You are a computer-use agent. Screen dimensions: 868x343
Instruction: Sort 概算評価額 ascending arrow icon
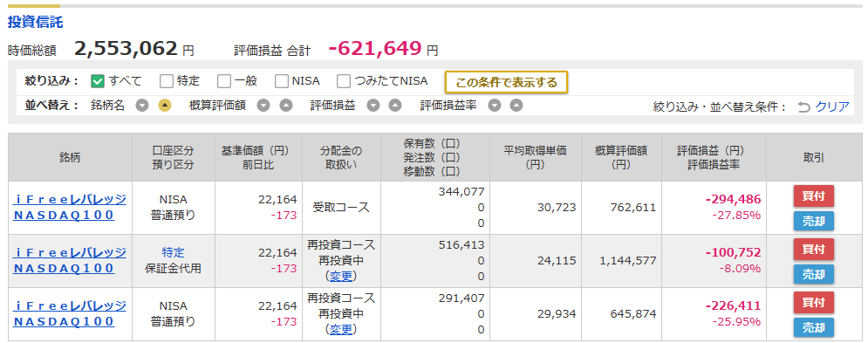[x=285, y=106]
